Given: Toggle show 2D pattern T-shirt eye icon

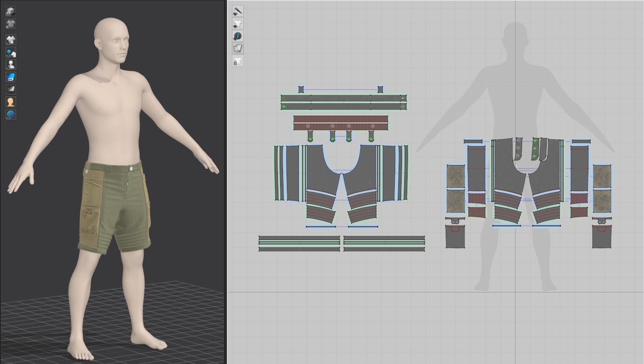Looking at the screenshot, I should 238,24.
